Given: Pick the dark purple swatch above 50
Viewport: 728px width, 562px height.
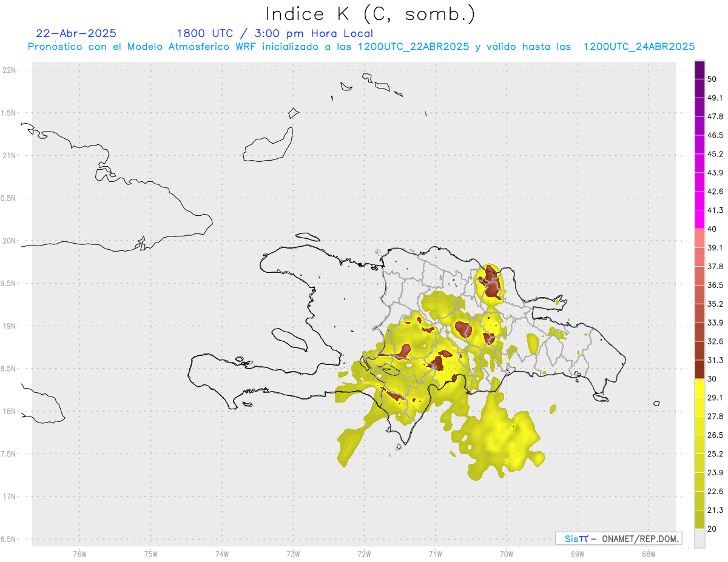Looking at the screenshot, I should (699, 70).
